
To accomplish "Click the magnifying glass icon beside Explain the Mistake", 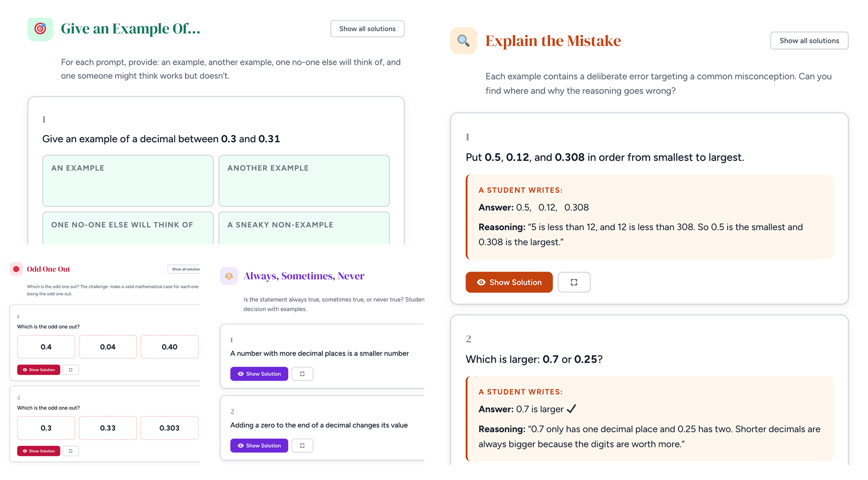I will pos(463,41).
